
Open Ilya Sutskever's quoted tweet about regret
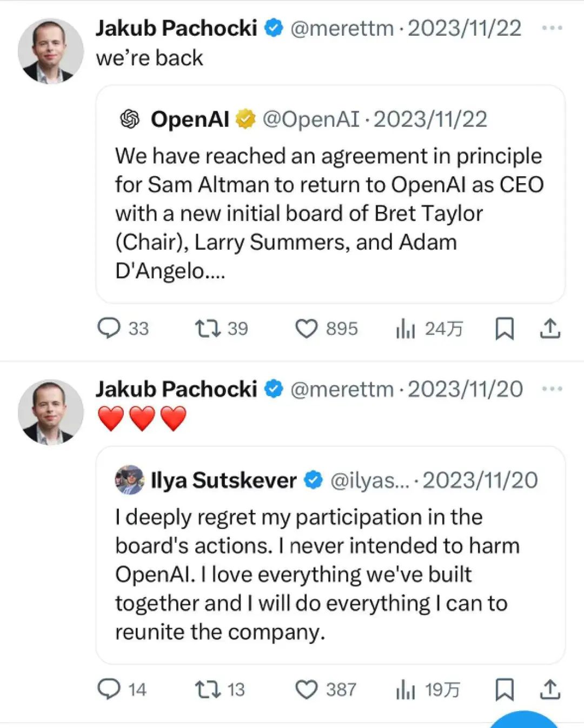[x=330, y=555]
